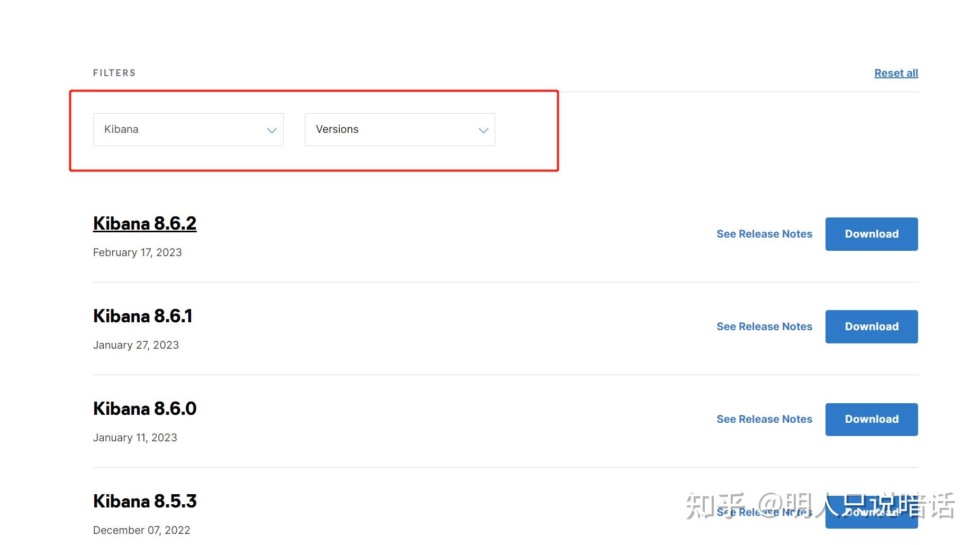See Release Notes for Kibana 8.5.3
This screenshot has height=545, width=980.
(765, 512)
